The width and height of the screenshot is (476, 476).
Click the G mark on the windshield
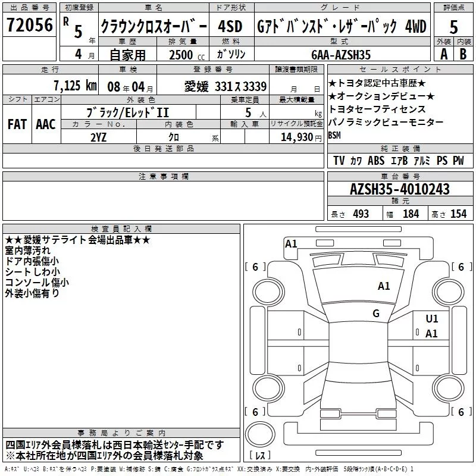tap(376, 314)
